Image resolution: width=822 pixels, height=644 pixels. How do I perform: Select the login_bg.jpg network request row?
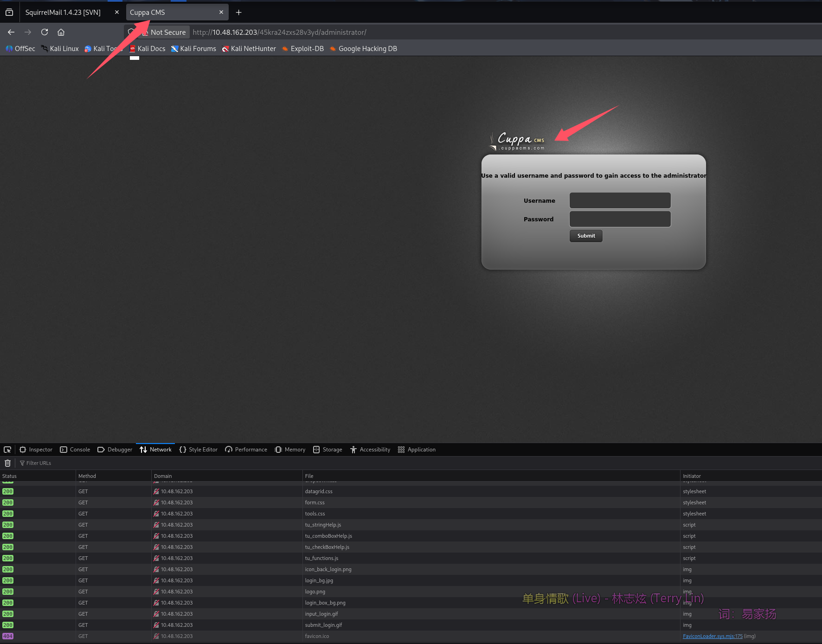[x=319, y=580]
